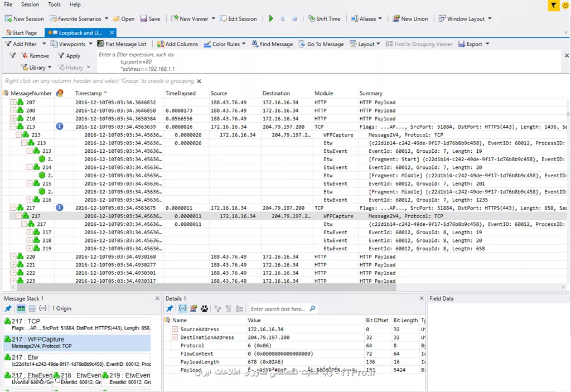Apply the filter expression

coord(69,56)
